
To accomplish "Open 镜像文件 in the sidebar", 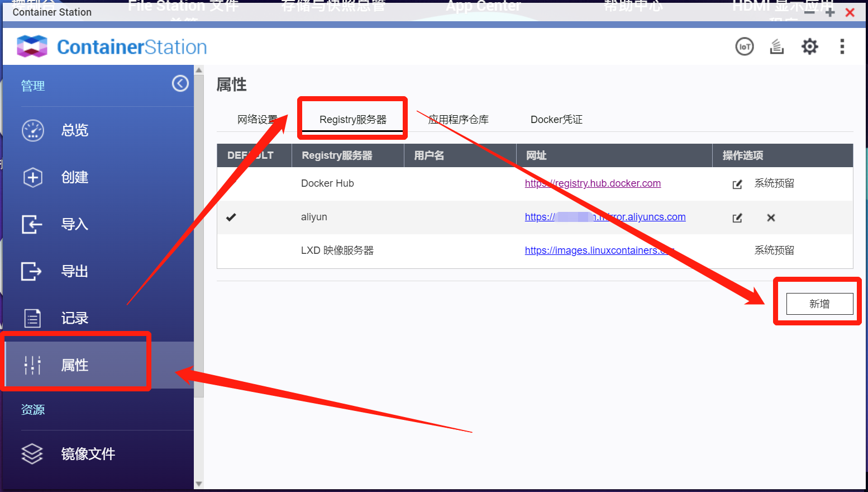I will [x=88, y=453].
